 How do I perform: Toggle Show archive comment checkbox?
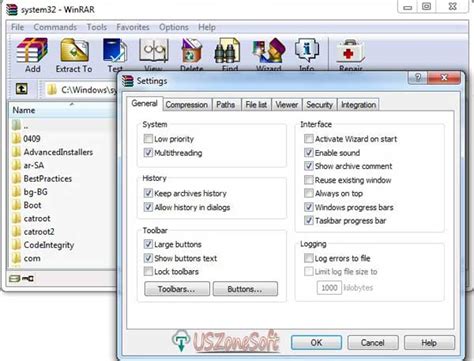click(309, 166)
